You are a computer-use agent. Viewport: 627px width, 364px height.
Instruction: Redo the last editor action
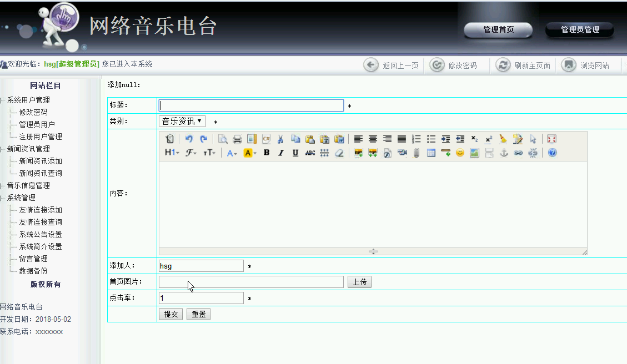(x=203, y=139)
